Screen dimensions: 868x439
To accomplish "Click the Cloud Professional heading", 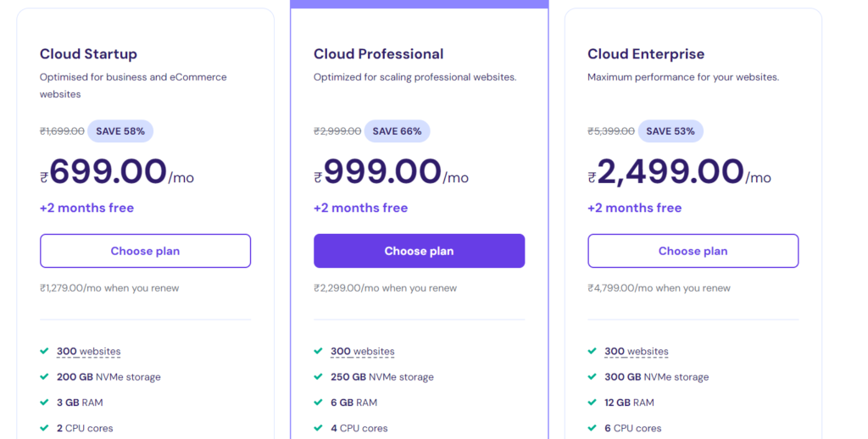I will pyautogui.click(x=379, y=53).
